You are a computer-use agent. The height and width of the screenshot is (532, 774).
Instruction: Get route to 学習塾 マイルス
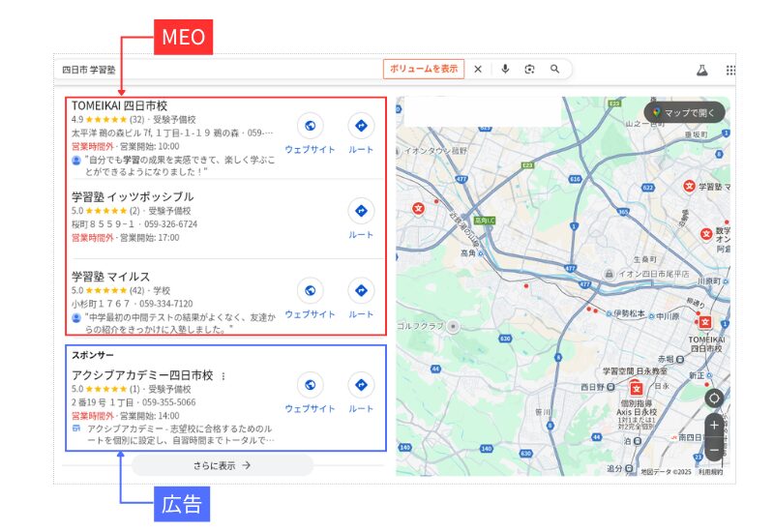(x=361, y=290)
